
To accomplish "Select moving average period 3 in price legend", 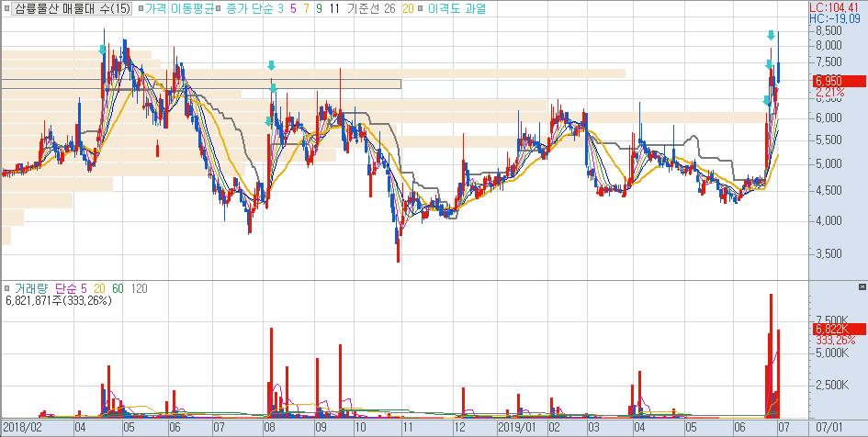I will point(281,9).
